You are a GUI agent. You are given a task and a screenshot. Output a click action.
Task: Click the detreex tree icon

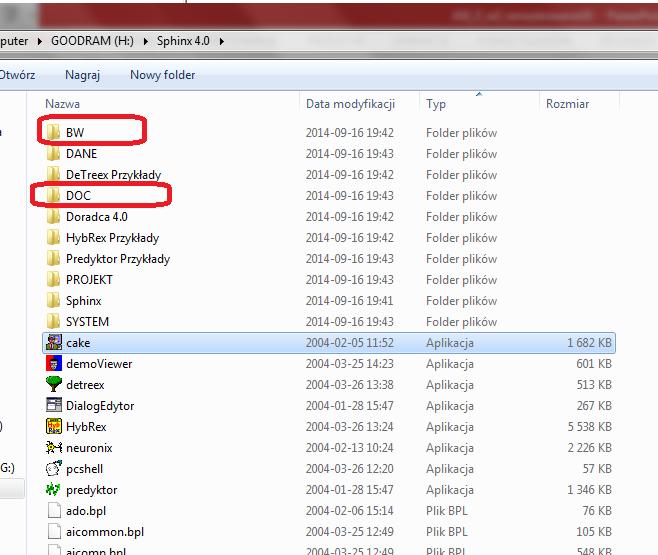click(54, 384)
